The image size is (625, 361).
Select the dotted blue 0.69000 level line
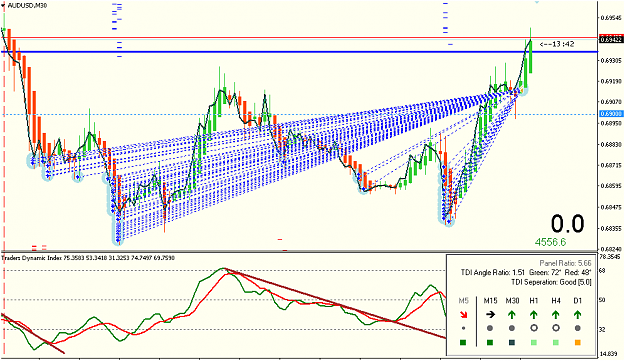[299, 114]
